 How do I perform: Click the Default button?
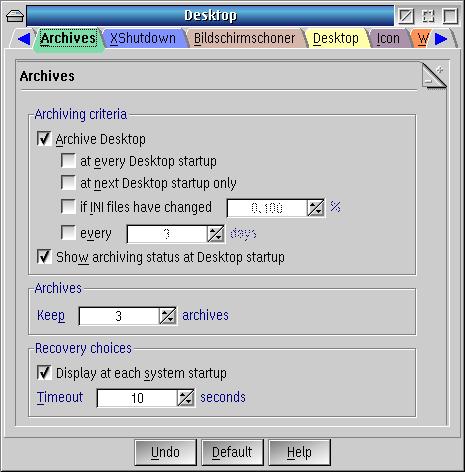232,452
